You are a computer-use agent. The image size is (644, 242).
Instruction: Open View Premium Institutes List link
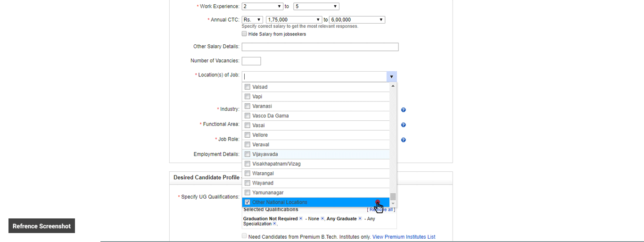pos(404,237)
